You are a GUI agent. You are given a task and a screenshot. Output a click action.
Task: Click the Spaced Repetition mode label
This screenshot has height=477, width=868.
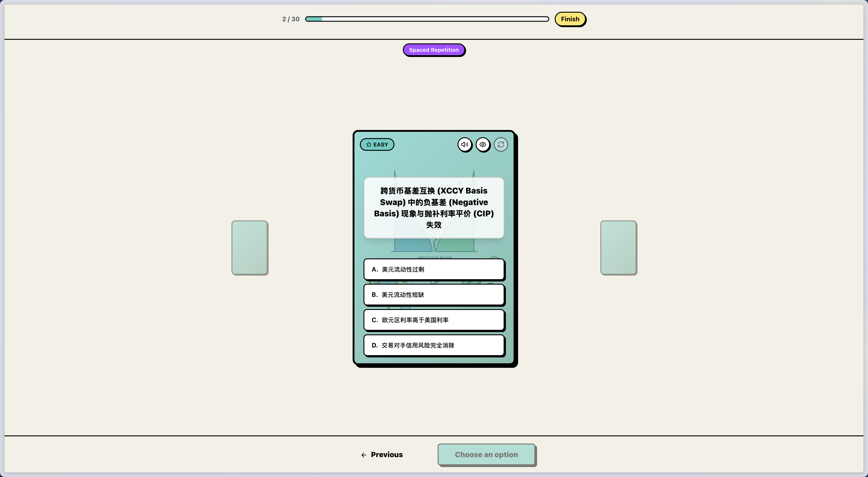coord(434,50)
